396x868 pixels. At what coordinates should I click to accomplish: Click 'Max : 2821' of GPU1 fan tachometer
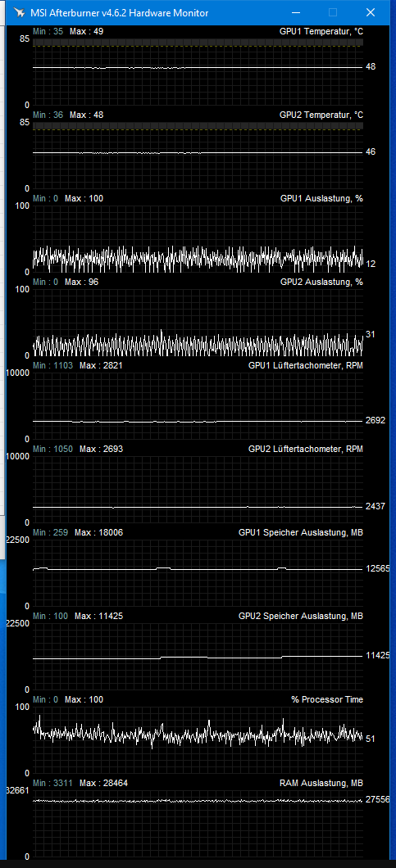tap(101, 365)
